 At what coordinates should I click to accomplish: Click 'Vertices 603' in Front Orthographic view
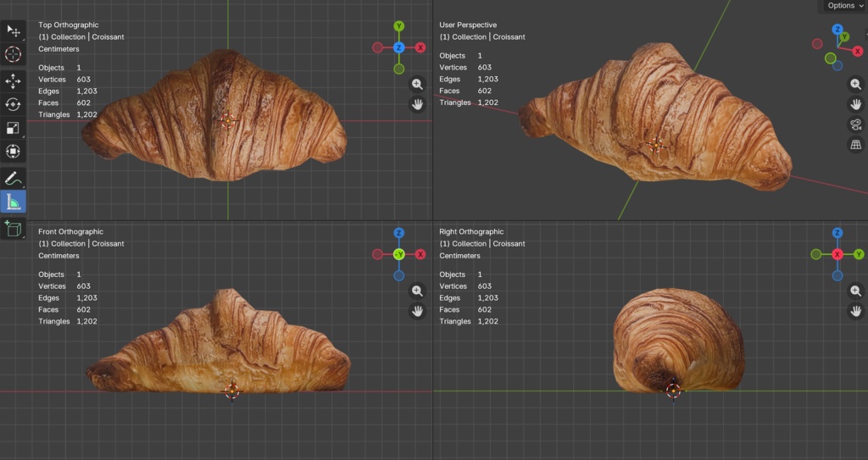point(64,286)
